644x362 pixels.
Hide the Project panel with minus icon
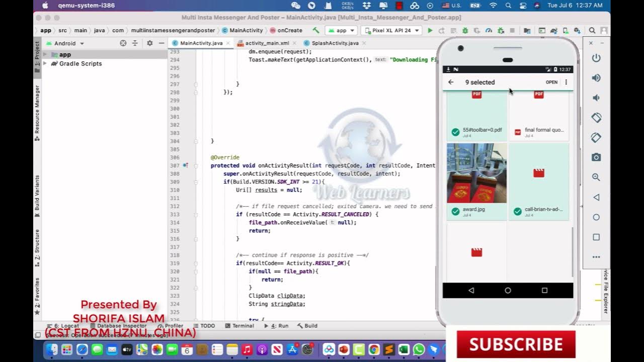161,43
